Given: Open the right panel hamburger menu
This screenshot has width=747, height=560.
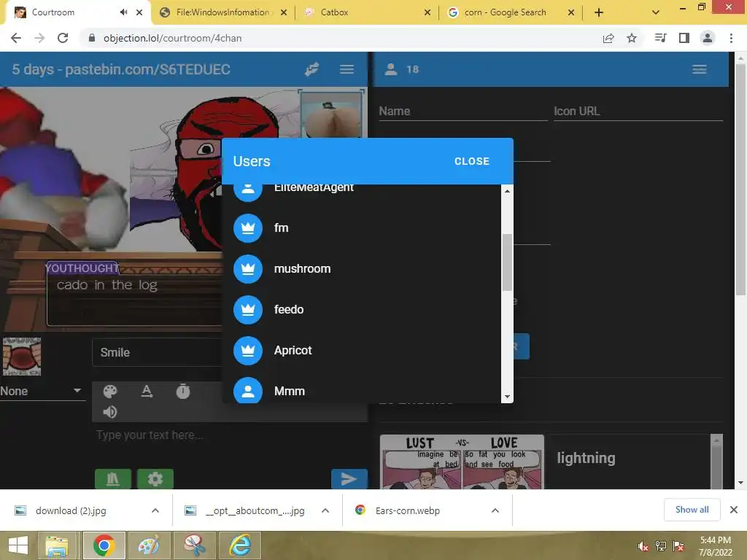Looking at the screenshot, I should [x=700, y=69].
